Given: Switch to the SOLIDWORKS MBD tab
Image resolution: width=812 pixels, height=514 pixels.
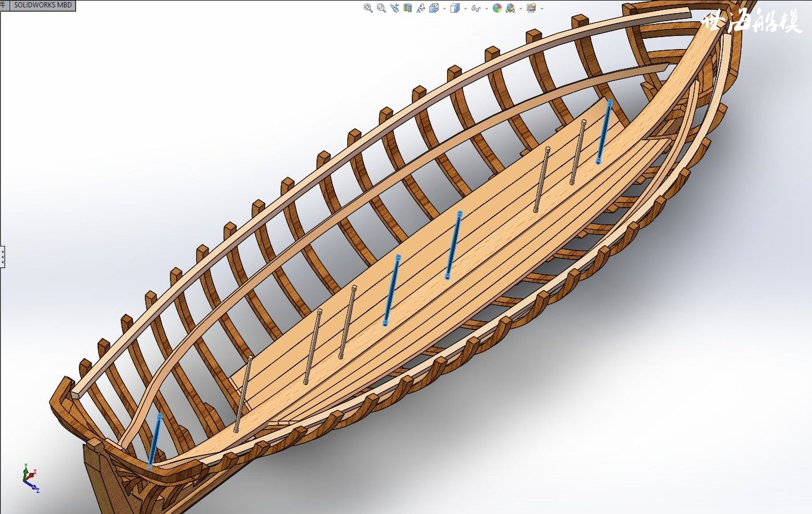Looking at the screenshot, I should 43,5.
